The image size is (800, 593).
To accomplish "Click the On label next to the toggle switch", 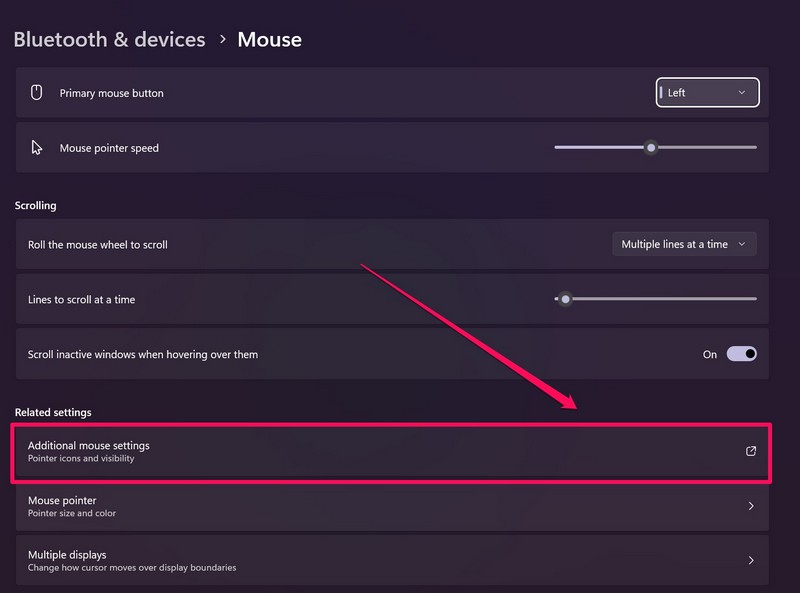I will coord(709,354).
